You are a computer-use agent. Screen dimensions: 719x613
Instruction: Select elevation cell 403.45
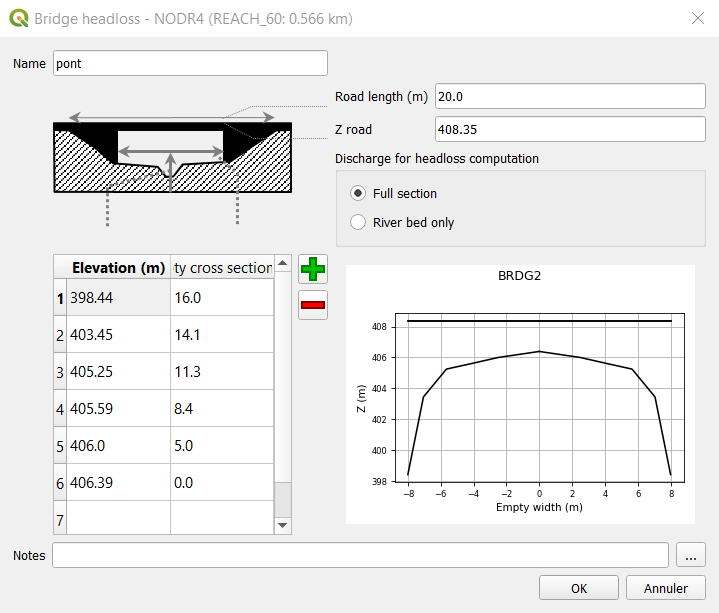[x=118, y=335]
